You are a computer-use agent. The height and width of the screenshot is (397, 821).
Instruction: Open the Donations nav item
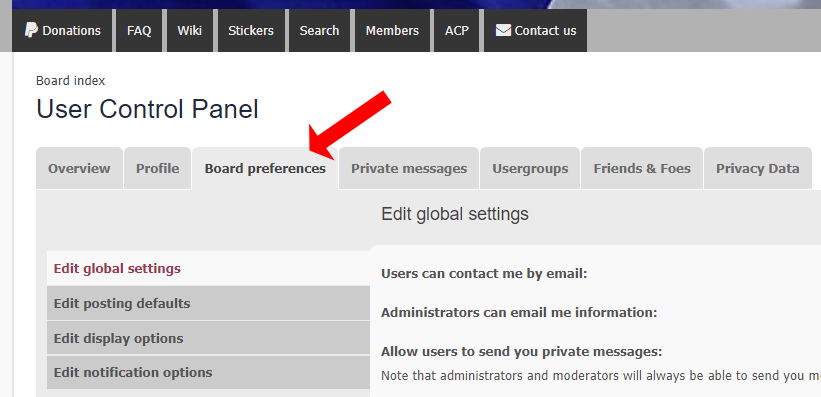click(x=62, y=30)
